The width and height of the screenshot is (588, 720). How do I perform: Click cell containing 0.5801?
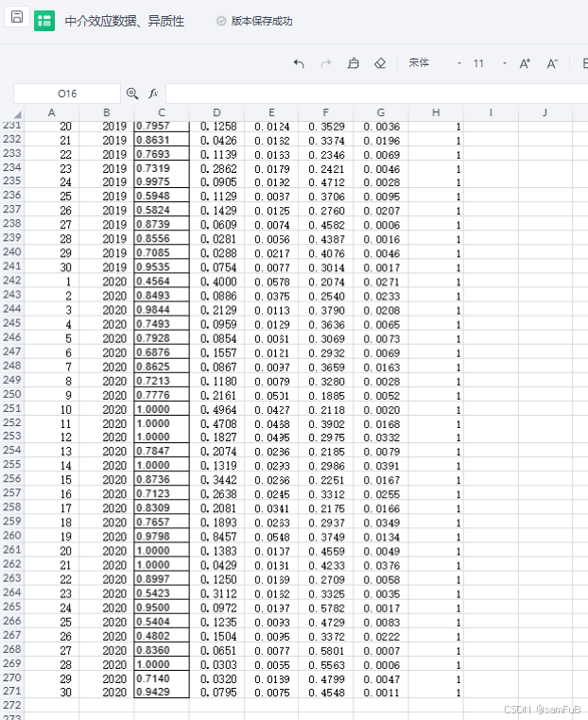[326, 650]
